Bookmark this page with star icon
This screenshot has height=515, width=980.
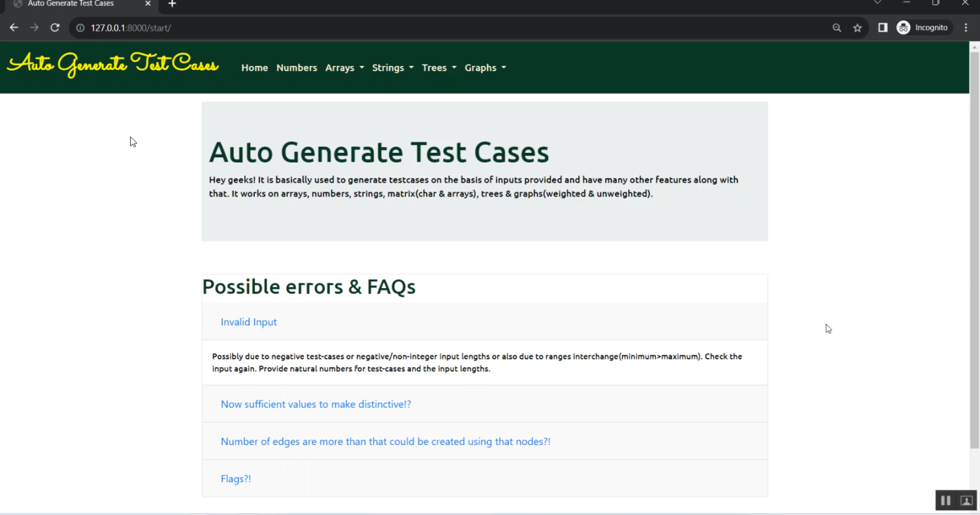[x=857, y=27]
